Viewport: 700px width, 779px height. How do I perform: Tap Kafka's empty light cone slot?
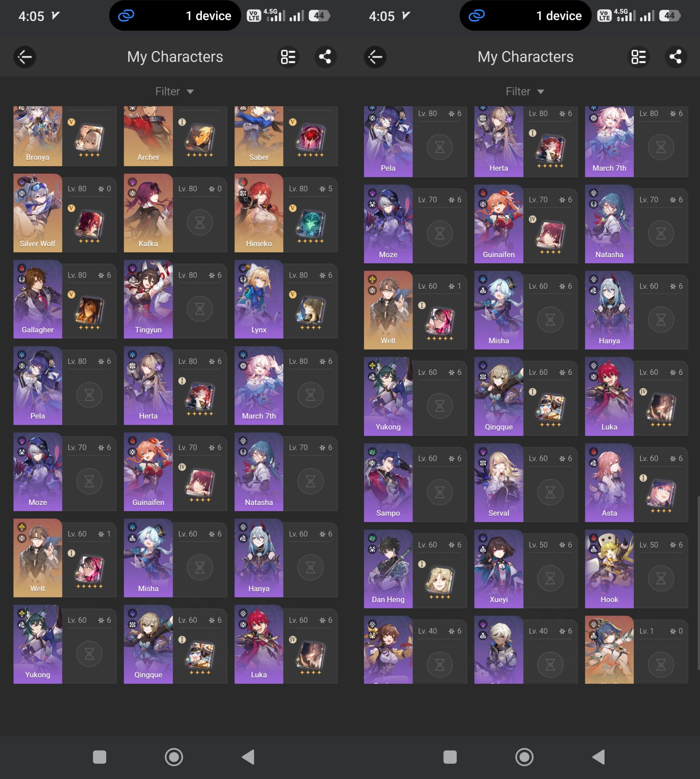(x=200, y=222)
